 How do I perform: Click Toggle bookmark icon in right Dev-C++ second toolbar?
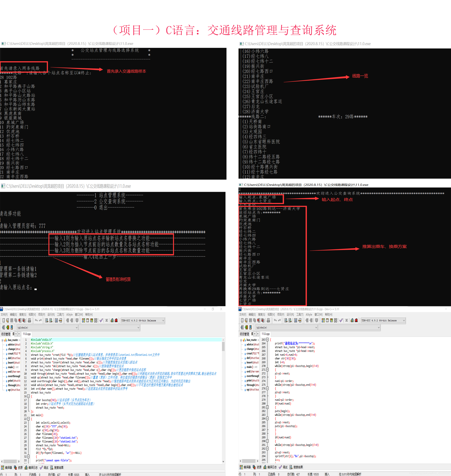[251, 327]
